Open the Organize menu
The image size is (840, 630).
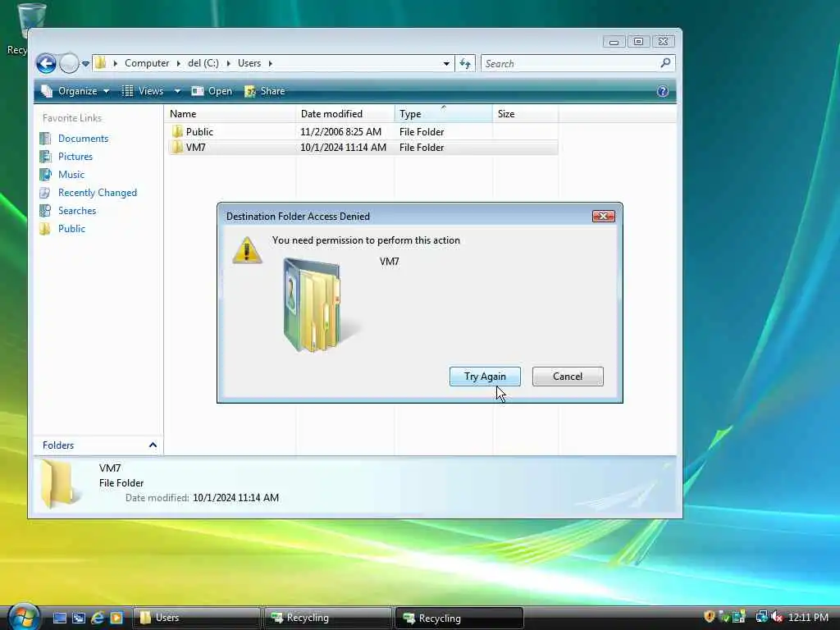tap(75, 91)
